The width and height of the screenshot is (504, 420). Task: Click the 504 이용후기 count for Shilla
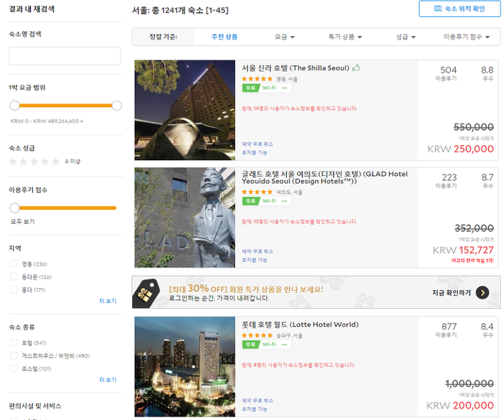(447, 73)
